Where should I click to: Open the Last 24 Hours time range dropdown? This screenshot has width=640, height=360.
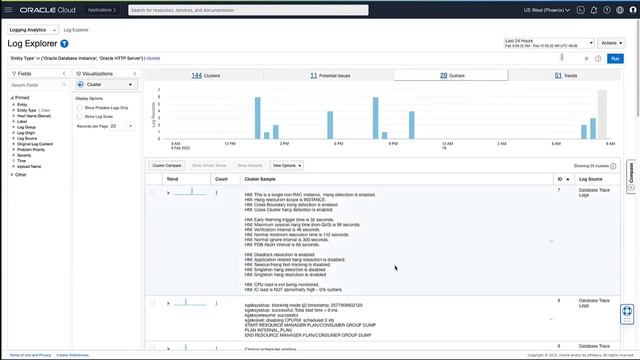(x=549, y=43)
